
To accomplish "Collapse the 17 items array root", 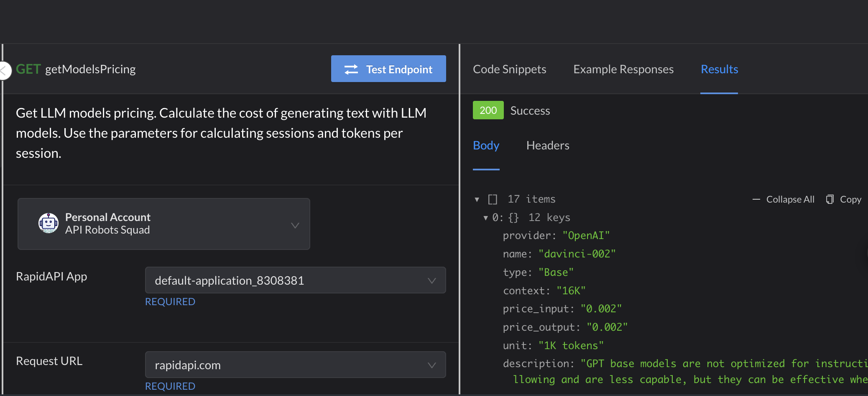I will (x=477, y=200).
